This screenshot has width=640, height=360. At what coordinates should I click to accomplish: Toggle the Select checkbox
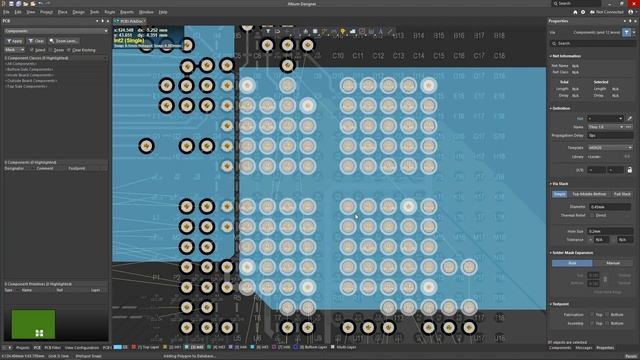pos(32,50)
